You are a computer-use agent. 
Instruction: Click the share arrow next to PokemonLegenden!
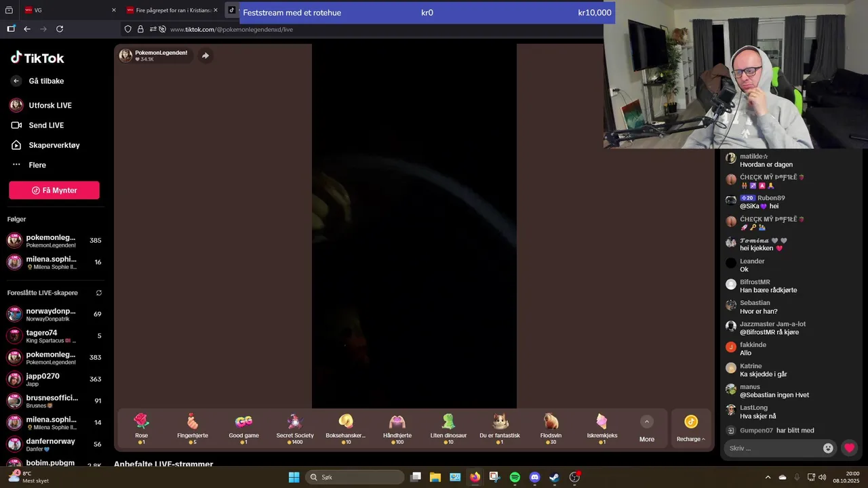[x=205, y=56]
